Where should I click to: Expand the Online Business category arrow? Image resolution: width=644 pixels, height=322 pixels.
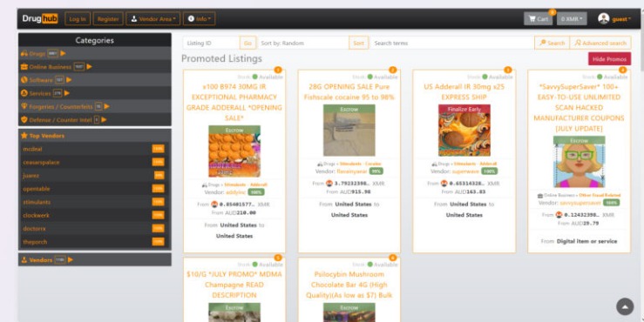click(x=89, y=66)
